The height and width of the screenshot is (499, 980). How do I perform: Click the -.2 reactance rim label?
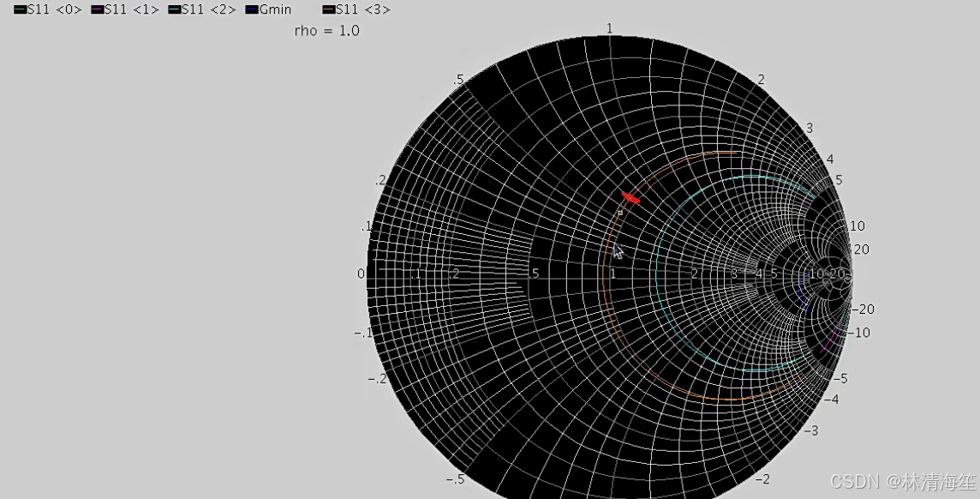[377, 379]
